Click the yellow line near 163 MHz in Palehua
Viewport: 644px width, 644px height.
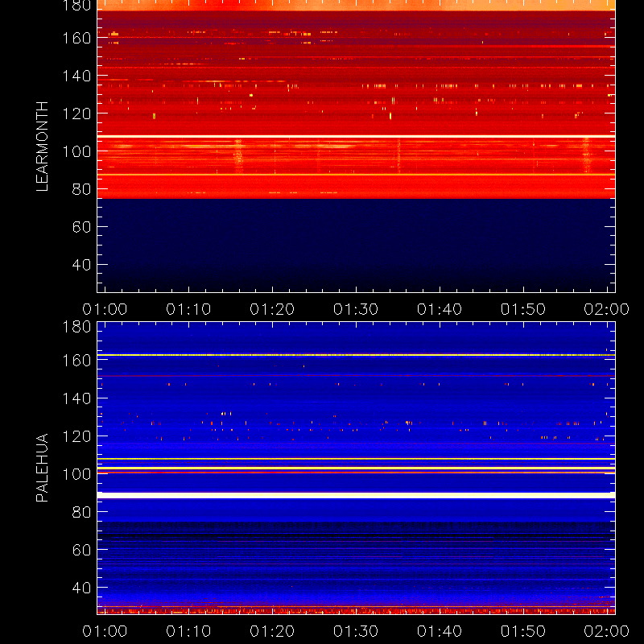tap(356, 355)
